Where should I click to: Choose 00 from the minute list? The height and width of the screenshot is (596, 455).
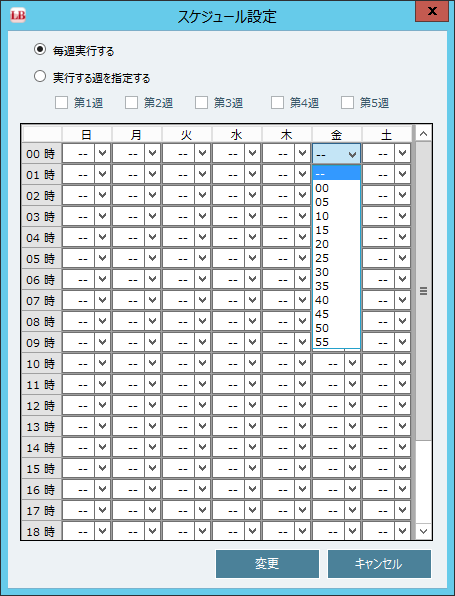[336, 188]
